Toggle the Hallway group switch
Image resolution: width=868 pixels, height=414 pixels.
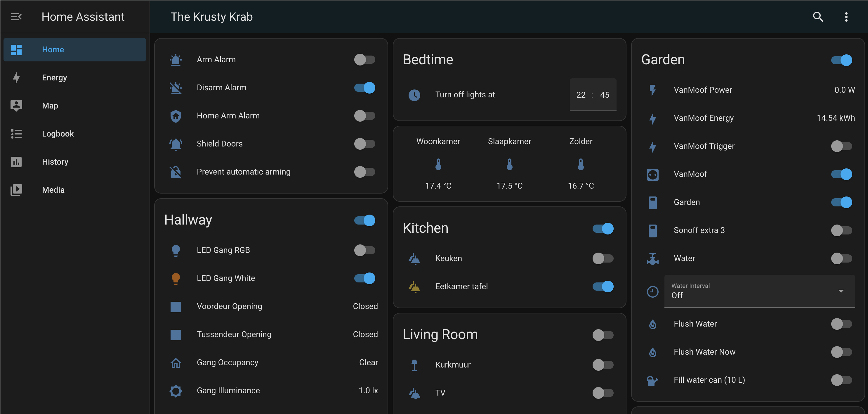pyautogui.click(x=364, y=220)
